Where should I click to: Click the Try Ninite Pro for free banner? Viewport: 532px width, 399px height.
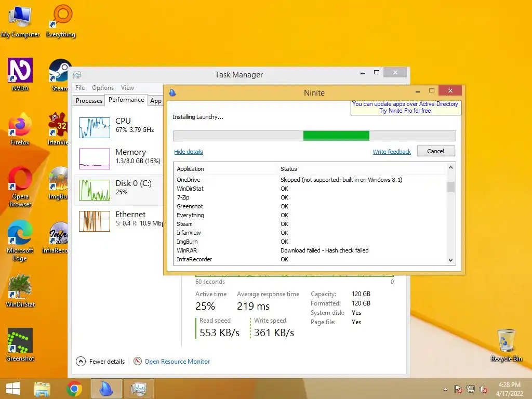[x=406, y=107]
